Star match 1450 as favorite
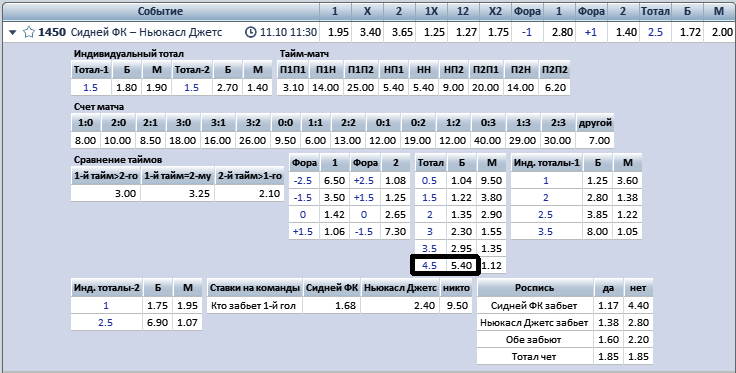 [x=29, y=32]
